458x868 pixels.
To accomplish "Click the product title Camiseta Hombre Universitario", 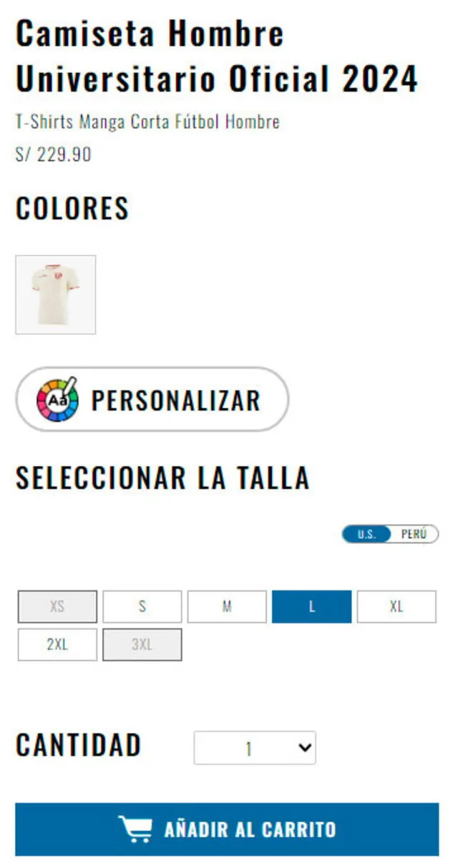I will click(x=150, y=54).
